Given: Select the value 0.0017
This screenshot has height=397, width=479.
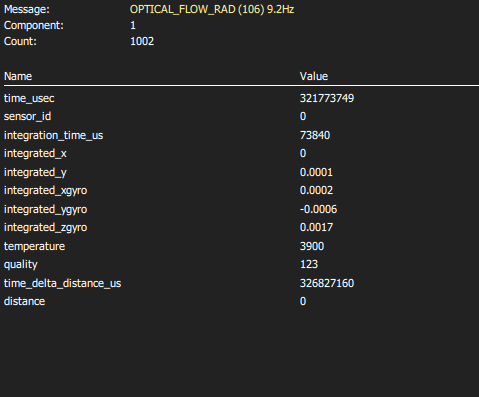Looking at the screenshot, I should coord(316,227).
